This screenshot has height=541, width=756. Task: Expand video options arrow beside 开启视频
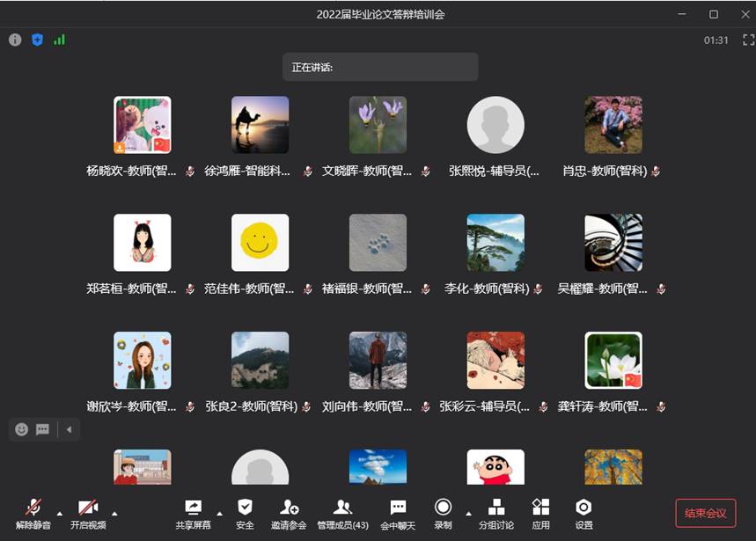114,512
